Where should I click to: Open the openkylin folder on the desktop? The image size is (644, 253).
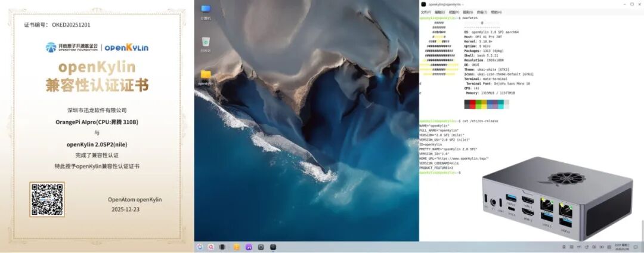tap(206, 75)
